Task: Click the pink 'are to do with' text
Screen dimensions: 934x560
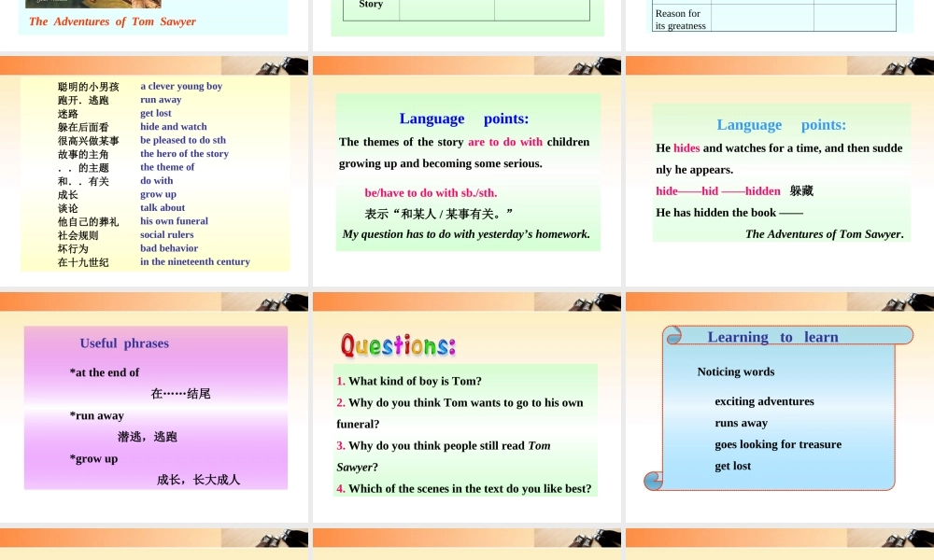Action: [505, 142]
